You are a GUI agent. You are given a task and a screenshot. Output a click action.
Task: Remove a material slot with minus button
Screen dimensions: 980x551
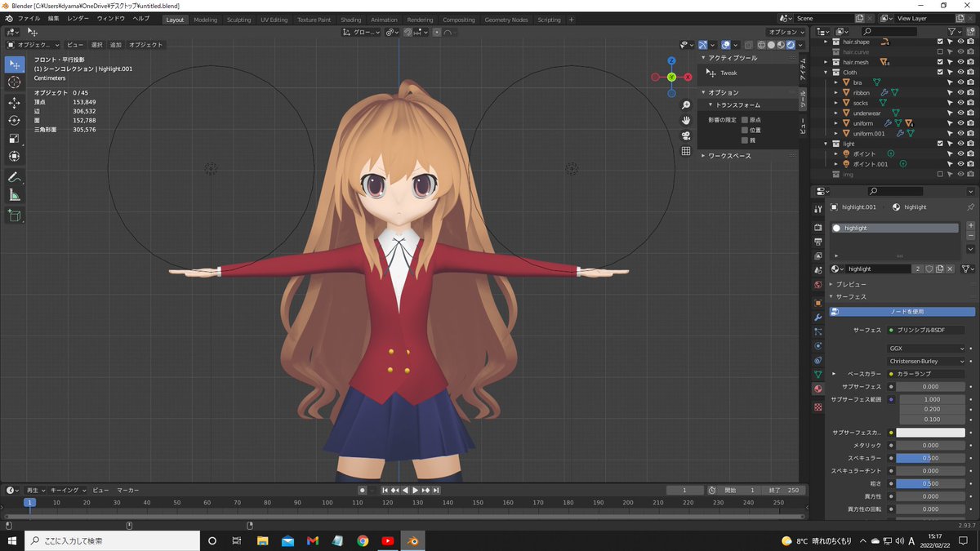pos(970,237)
